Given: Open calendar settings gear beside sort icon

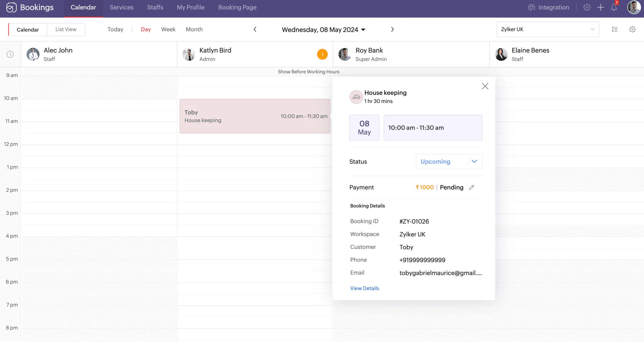Looking at the screenshot, I should (x=632, y=29).
